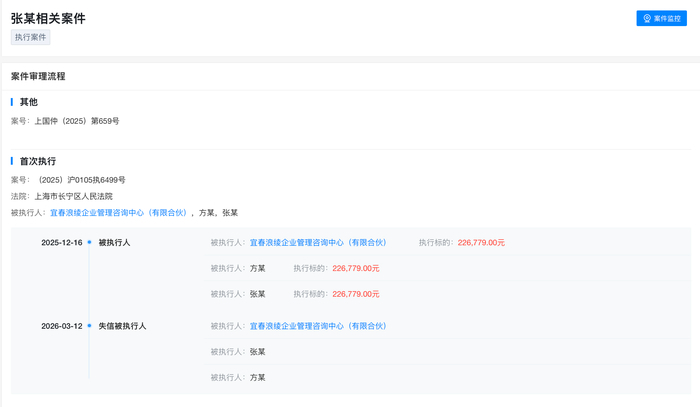This screenshot has width=700, height=407.
Task: Click 226,779.00元 amount in the 张某 row
Action: click(x=356, y=294)
